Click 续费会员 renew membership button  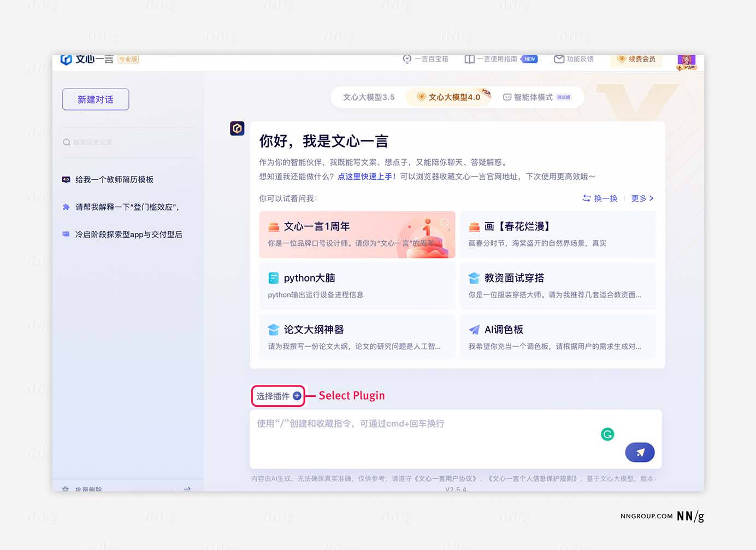pos(636,59)
